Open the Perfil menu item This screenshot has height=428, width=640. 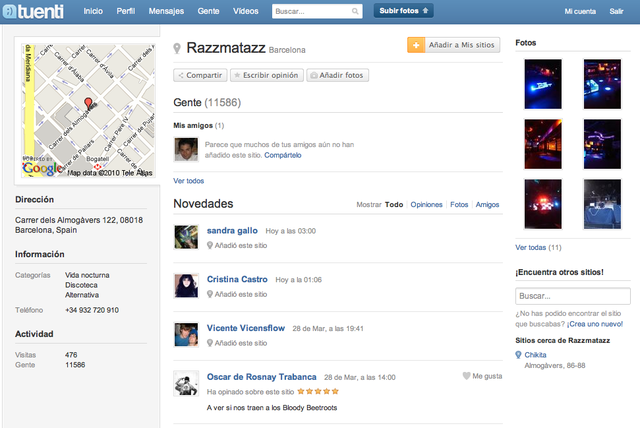(x=126, y=11)
